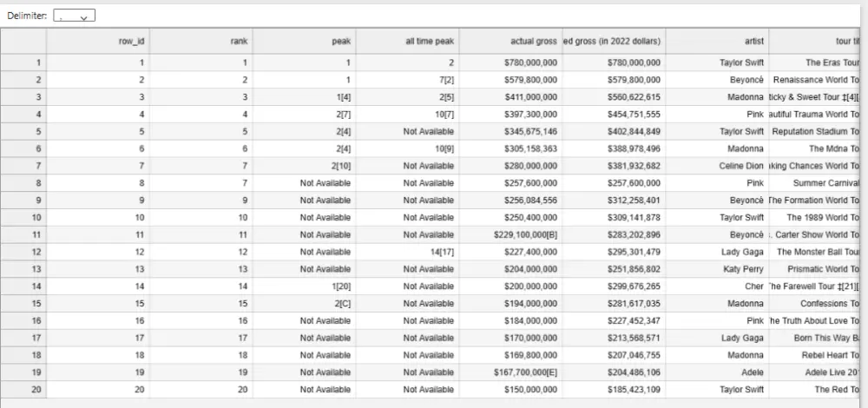Screen dimensions: 868x408
Task: Click the $579,800,000 actual gross cell
Action: (510, 80)
